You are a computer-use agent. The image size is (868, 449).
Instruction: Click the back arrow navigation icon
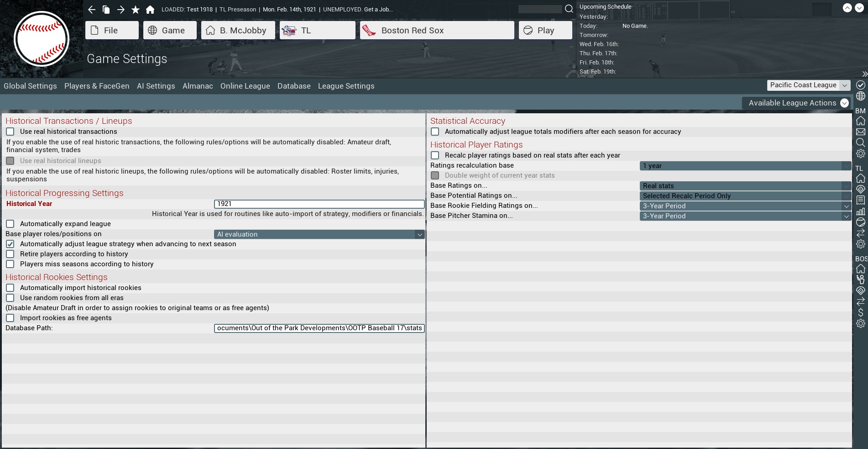[92, 10]
